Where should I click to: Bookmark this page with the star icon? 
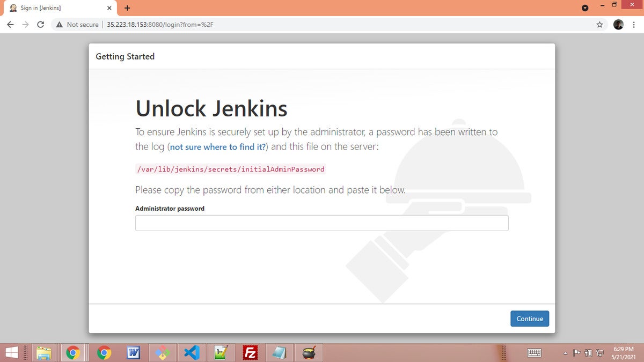coord(599,25)
